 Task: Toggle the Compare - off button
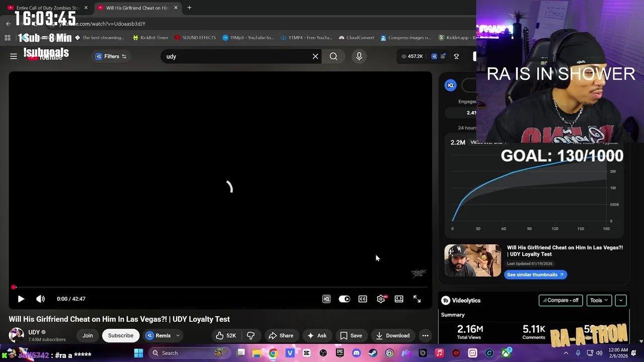point(560,300)
